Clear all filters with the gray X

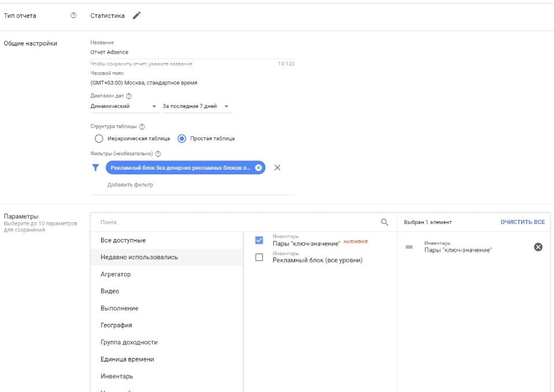[x=277, y=168]
